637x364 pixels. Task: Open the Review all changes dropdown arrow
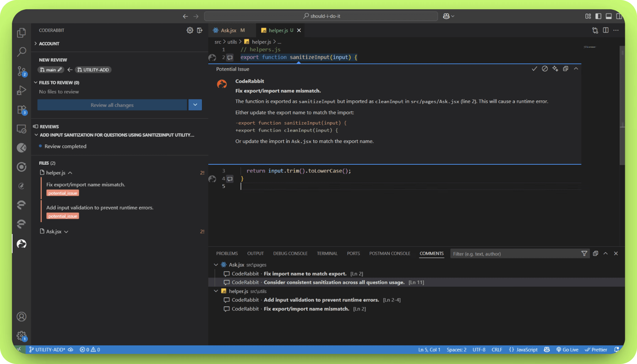pos(195,105)
